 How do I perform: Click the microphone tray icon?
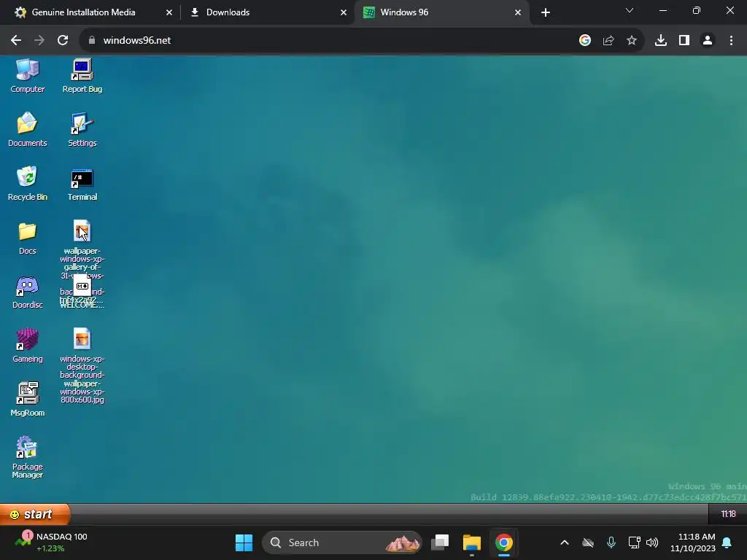click(611, 542)
